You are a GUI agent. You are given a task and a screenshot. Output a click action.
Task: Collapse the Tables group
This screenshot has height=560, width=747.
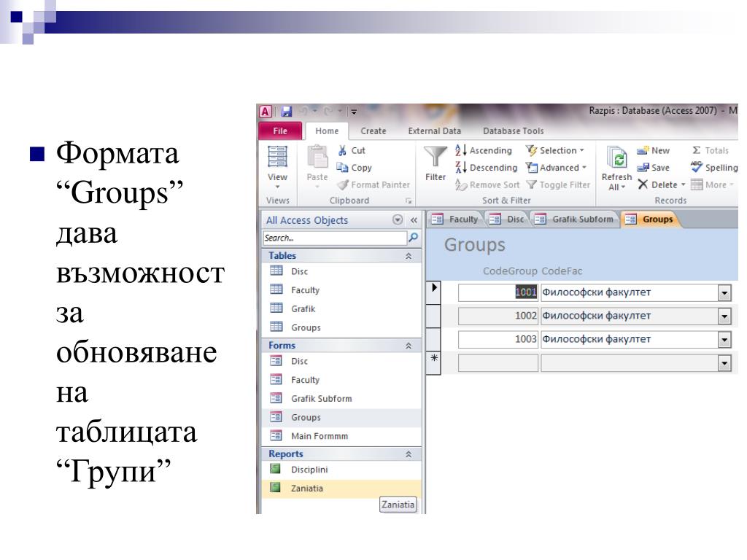409,256
